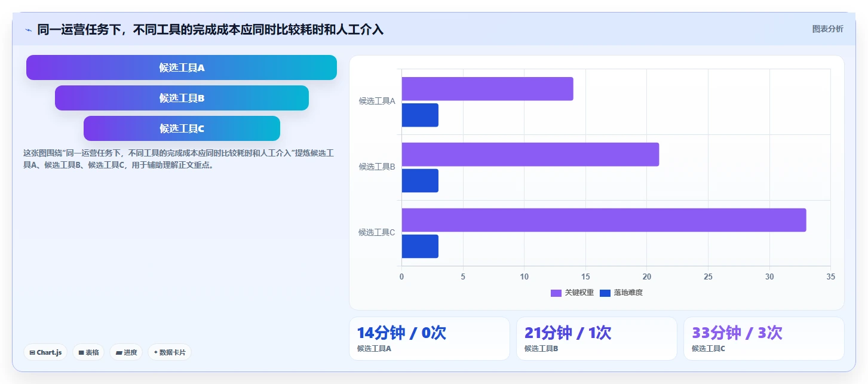Click the 14分钟 / 0次 data card

430,339
